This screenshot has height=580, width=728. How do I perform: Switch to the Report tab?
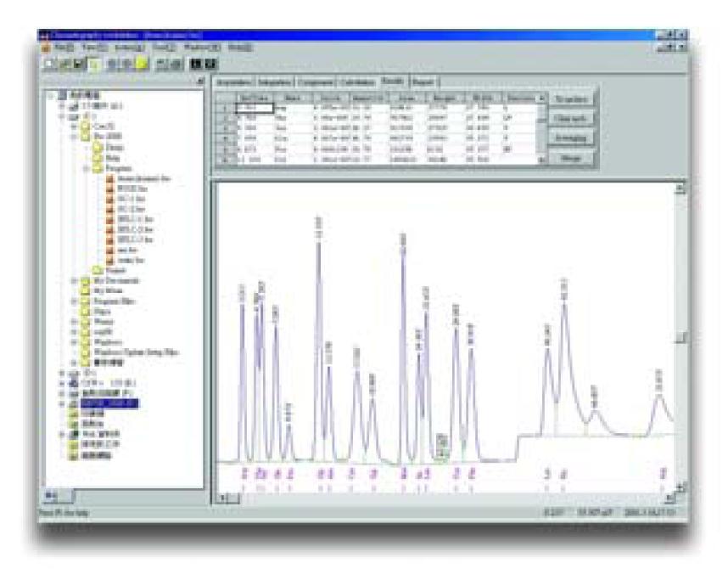(423, 82)
